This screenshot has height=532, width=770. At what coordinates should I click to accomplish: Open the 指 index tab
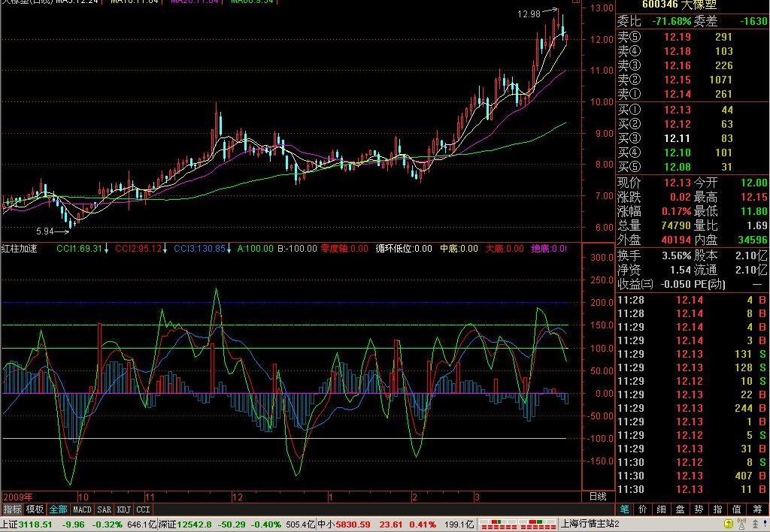pos(717,509)
